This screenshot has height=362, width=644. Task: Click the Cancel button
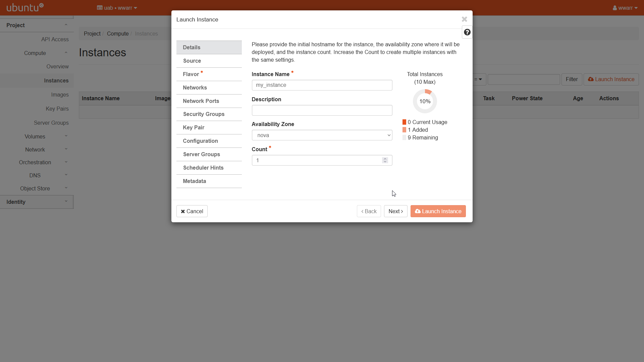coord(192,211)
